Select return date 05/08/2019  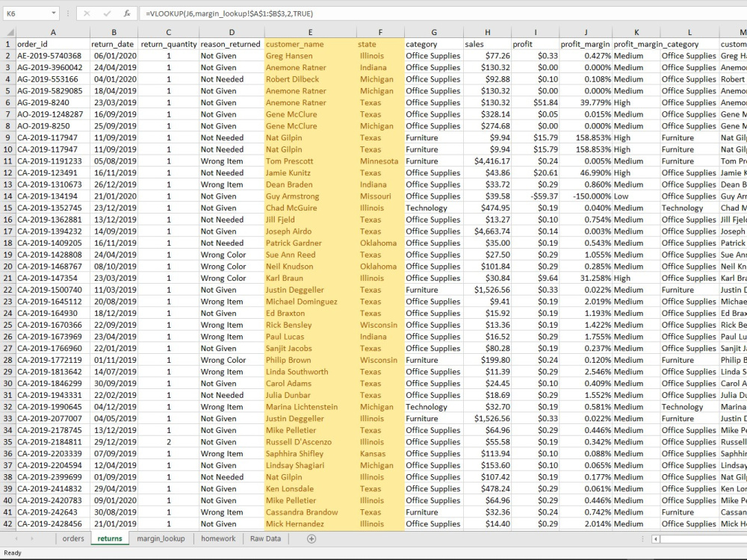(114, 161)
